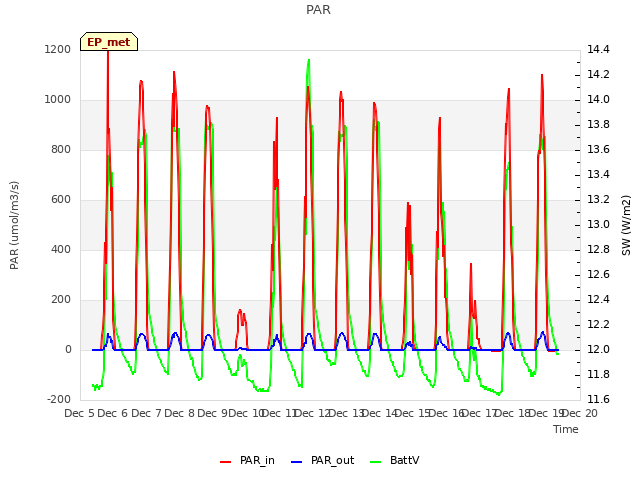Click the Dec 5 date tick

coord(80,413)
